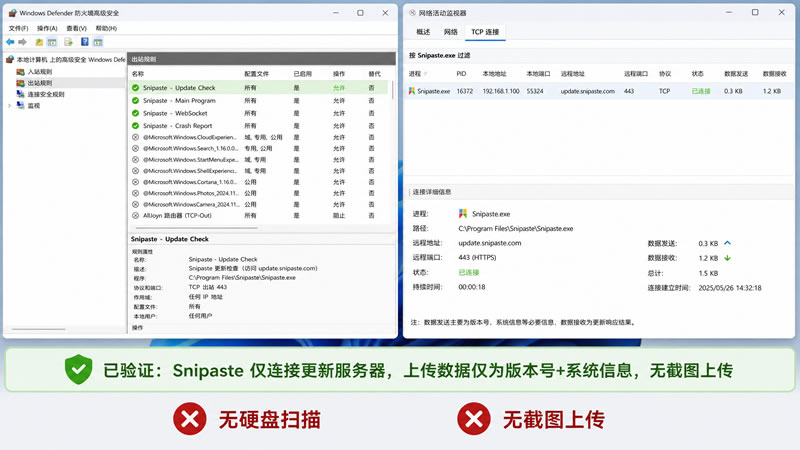This screenshot has height=450, width=800.
Task: Select 连接安全规则 in the tree
Action: coord(45,94)
